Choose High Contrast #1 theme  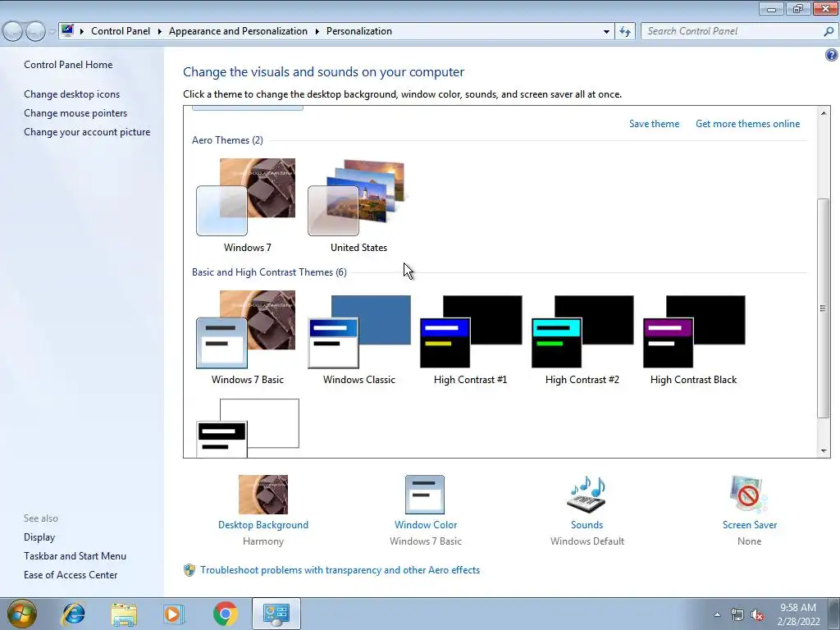[x=470, y=337]
